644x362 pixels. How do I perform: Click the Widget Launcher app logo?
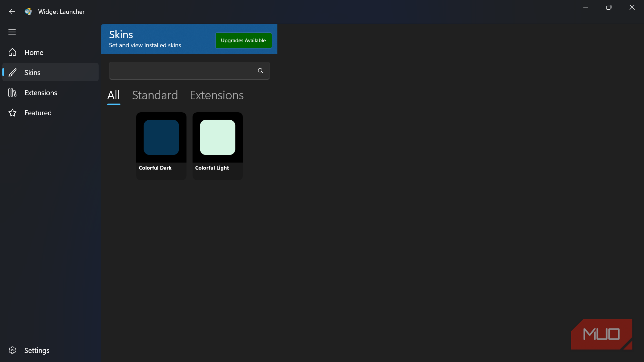coord(29,11)
